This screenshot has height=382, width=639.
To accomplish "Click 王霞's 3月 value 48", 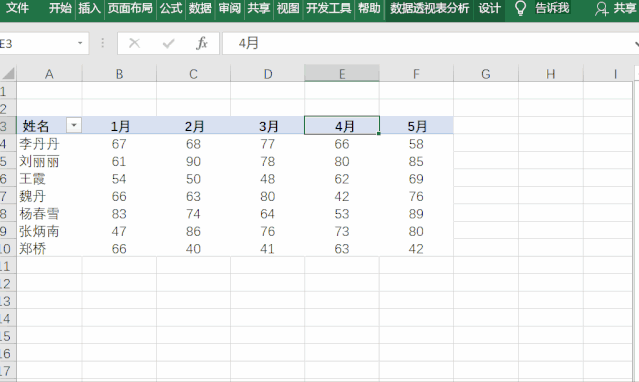I will pyautogui.click(x=267, y=179).
